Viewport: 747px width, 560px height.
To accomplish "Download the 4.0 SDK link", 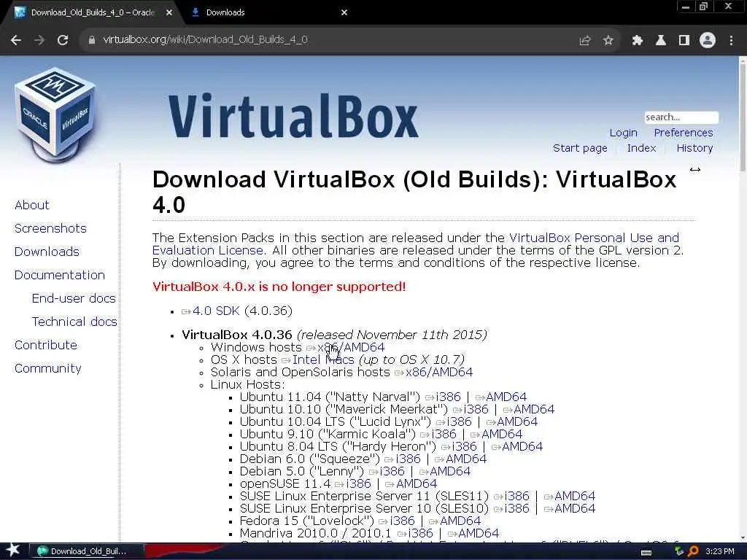I will [211, 311].
